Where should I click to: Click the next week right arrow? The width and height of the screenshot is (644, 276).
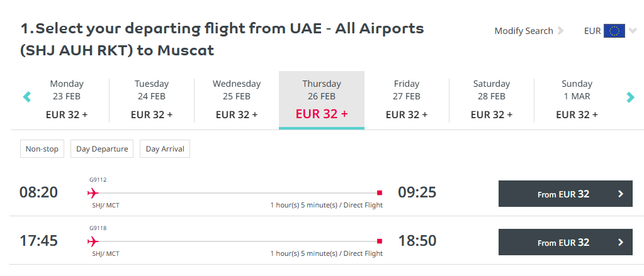(x=630, y=97)
